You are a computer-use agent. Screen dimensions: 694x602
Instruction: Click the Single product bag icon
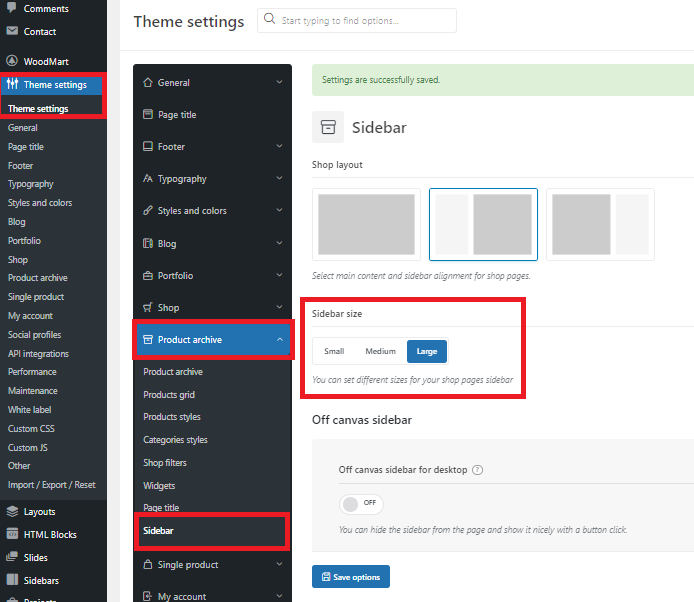(x=148, y=564)
